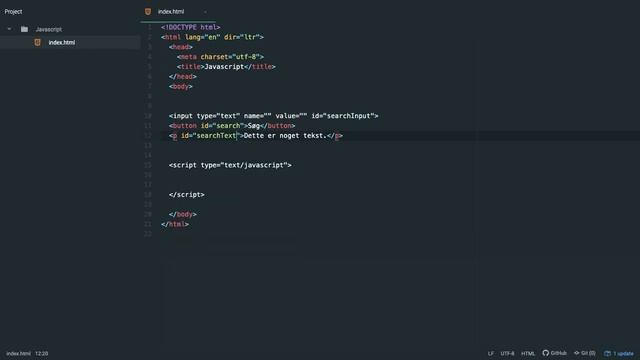Click the opening <body> tag
This screenshot has height=360, width=640.
click(x=181, y=87)
